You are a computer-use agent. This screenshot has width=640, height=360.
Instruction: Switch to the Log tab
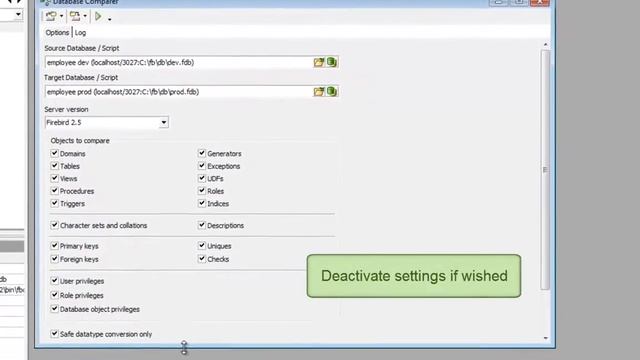[x=80, y=33]
